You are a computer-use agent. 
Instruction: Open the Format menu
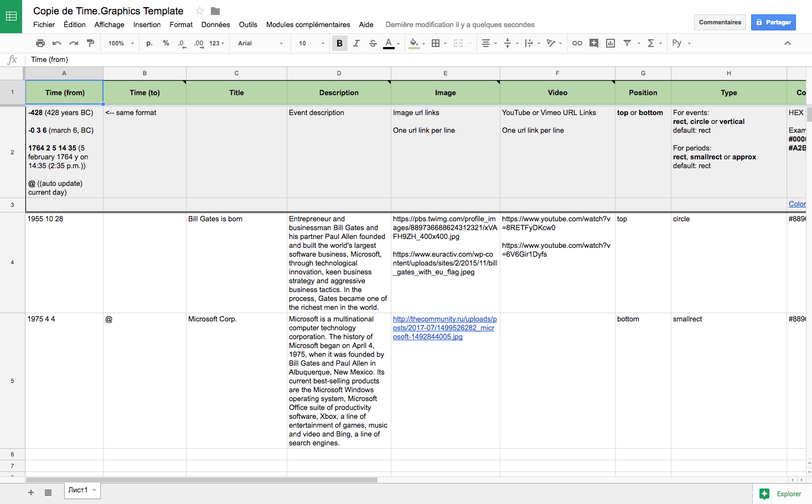(182, 24)
